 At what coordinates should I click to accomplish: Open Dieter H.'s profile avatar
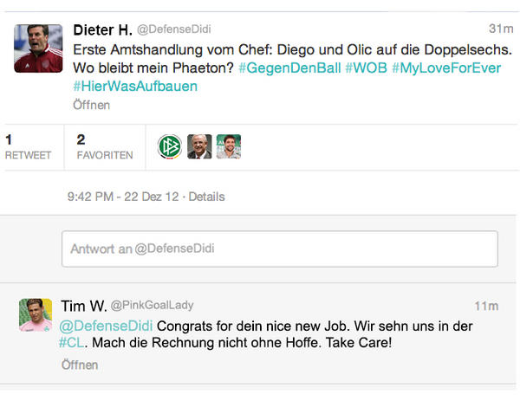pos(38,48)
